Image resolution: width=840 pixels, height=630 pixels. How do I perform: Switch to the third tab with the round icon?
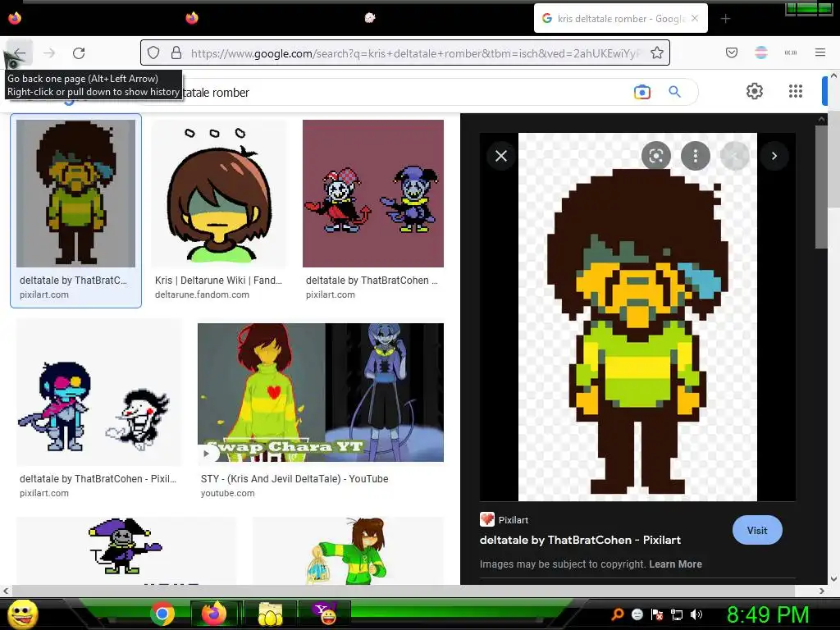(x=370, y=18)
